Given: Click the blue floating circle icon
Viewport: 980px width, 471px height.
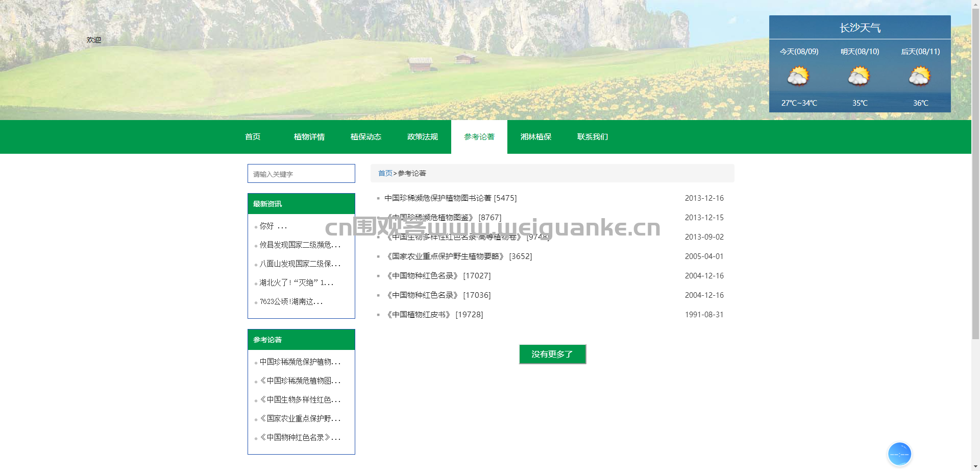Looking at the screenshot, I should pyautogui.click(x=899, y=454).
